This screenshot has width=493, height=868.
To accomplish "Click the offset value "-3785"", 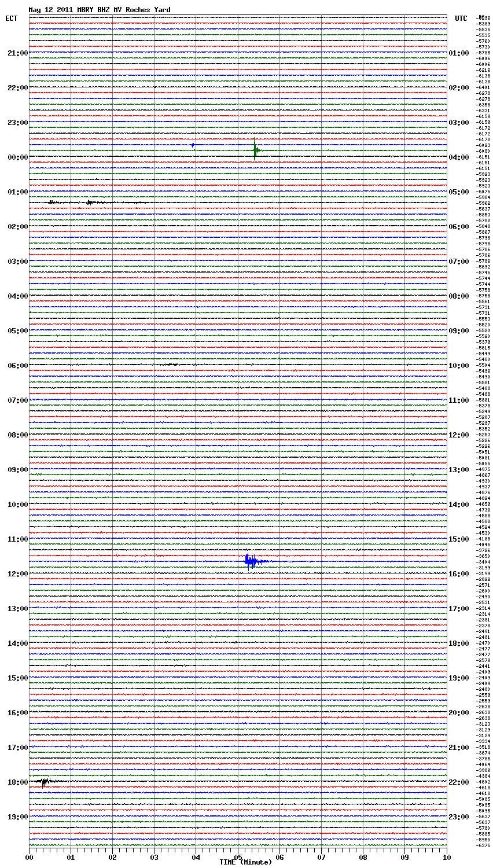I will 483,759.
